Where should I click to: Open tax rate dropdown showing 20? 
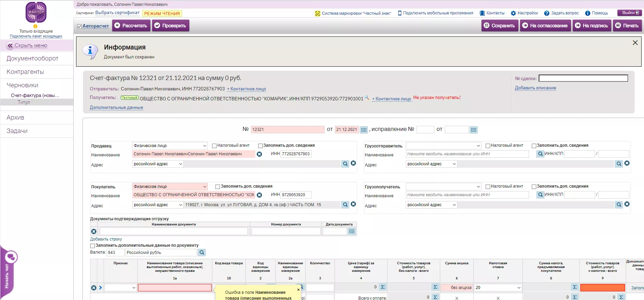pos(498,288)
